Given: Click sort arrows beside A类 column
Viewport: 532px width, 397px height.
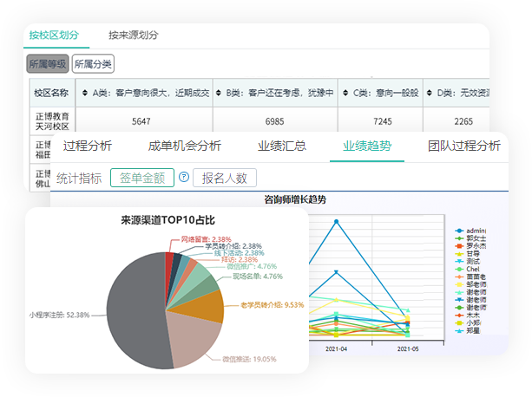Looking at the screenshot, I should point(82,92).
